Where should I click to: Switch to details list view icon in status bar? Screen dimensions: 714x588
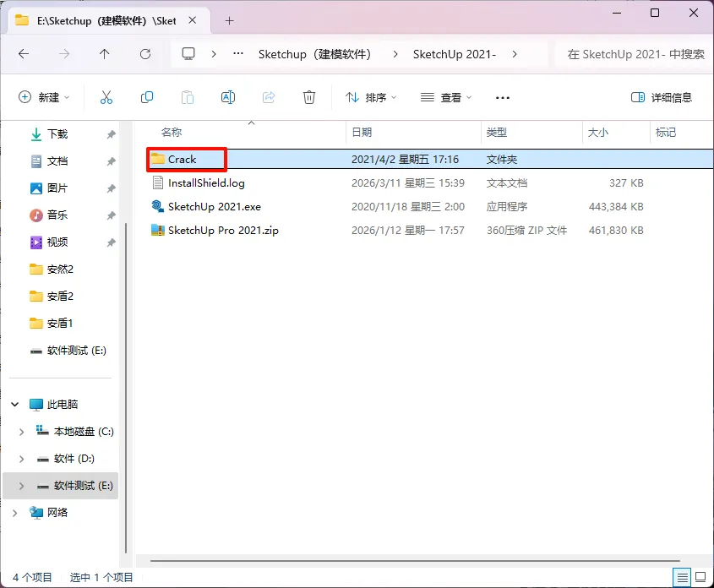click(x=682, y=578)
